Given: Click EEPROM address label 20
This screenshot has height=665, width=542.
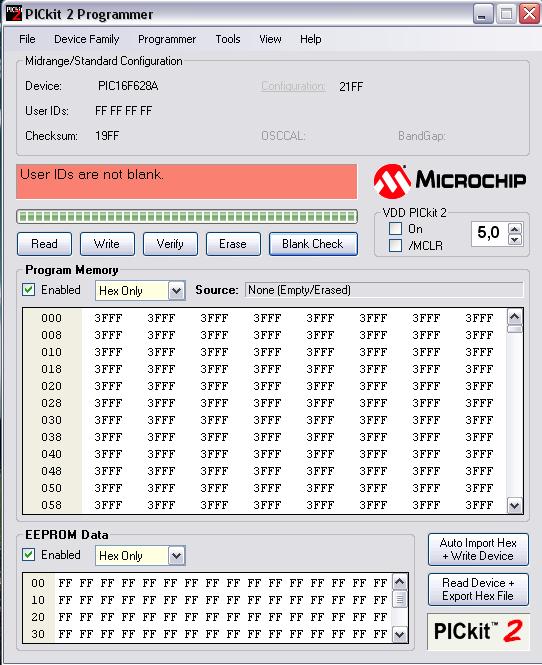Looking at the screenshot, I should coord(38,617).
